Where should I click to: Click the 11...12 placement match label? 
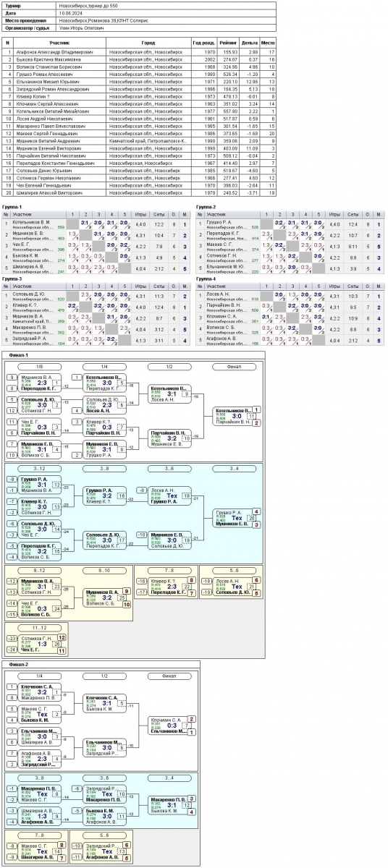click(38, 626)
